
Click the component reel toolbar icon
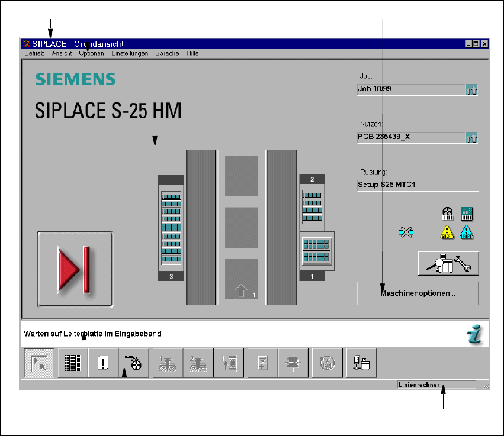click(133, 363)
